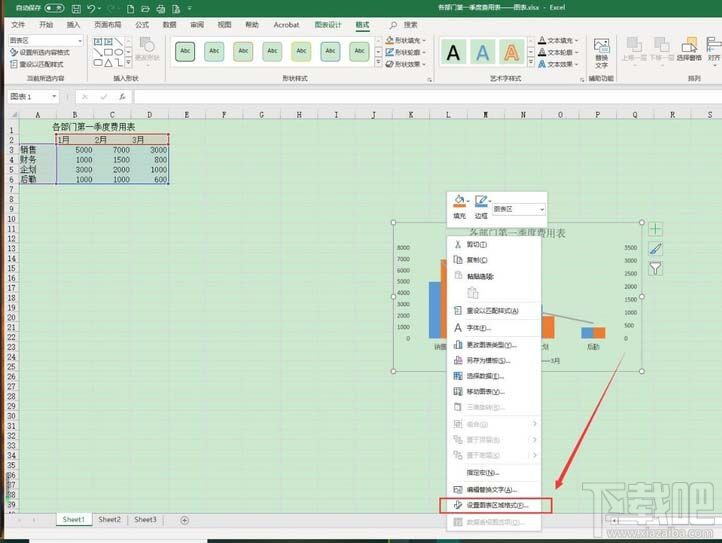Choose 移动图表 from context menu
722x543 pixels.
tap(493, 392)
